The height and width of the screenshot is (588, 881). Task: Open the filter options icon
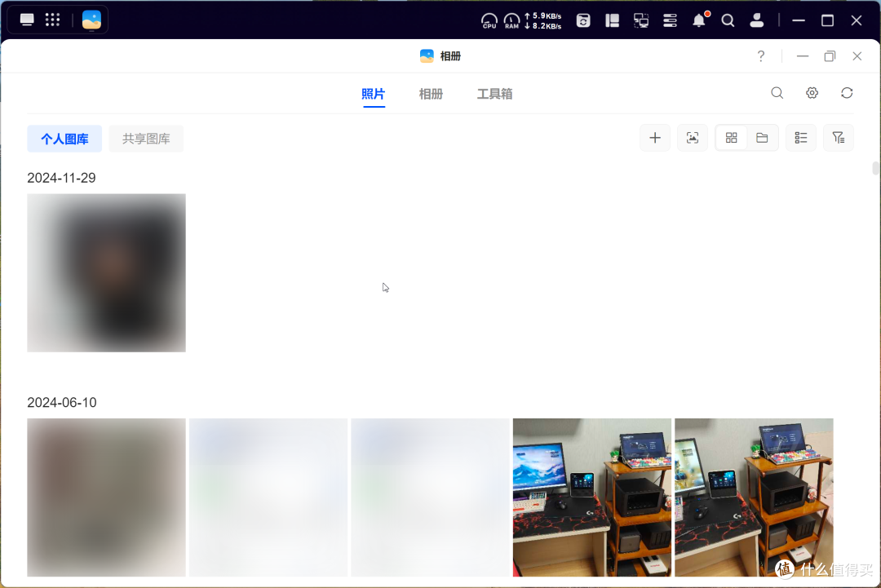click(839, 138)
